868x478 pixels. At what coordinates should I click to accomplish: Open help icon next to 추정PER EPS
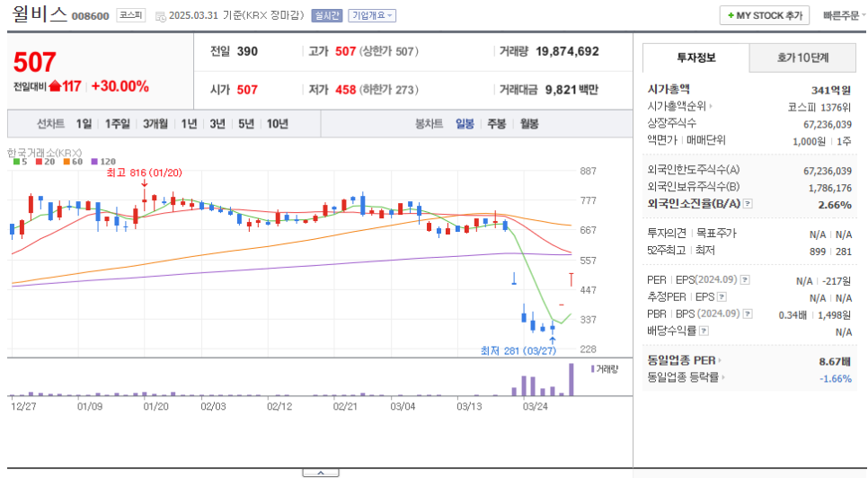tap(722, 297)
